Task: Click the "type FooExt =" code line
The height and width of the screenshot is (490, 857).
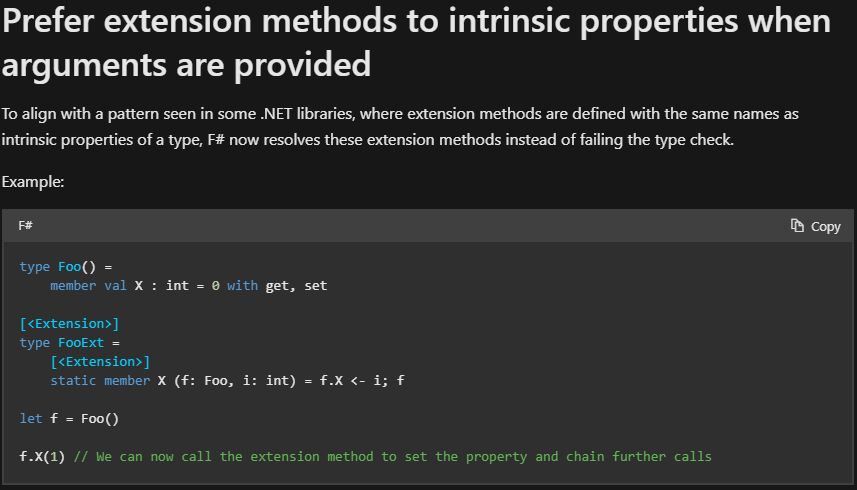Action: point(69,343)
